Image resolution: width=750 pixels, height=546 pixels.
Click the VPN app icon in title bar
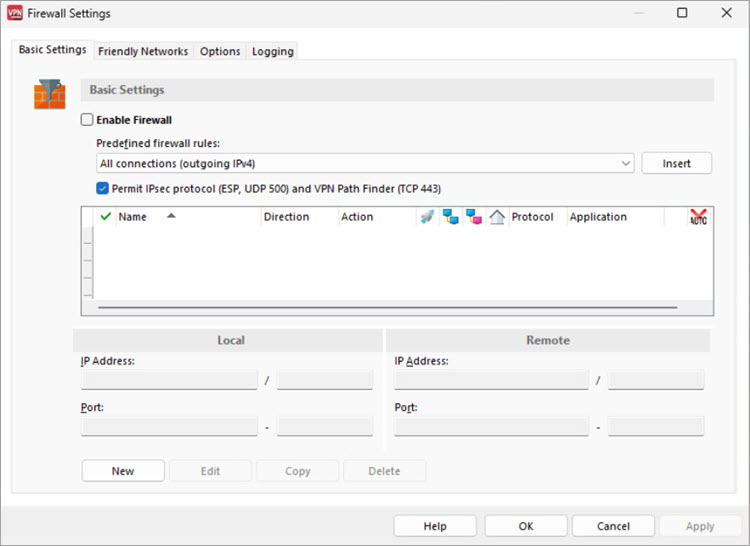[x=14, y=13]
